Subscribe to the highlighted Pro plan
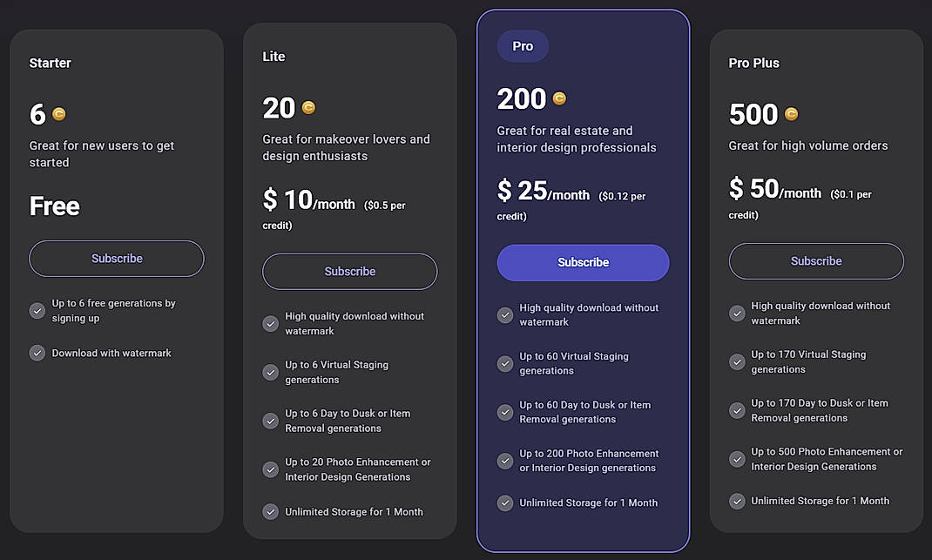932x560 pixels. pos(583,262)
